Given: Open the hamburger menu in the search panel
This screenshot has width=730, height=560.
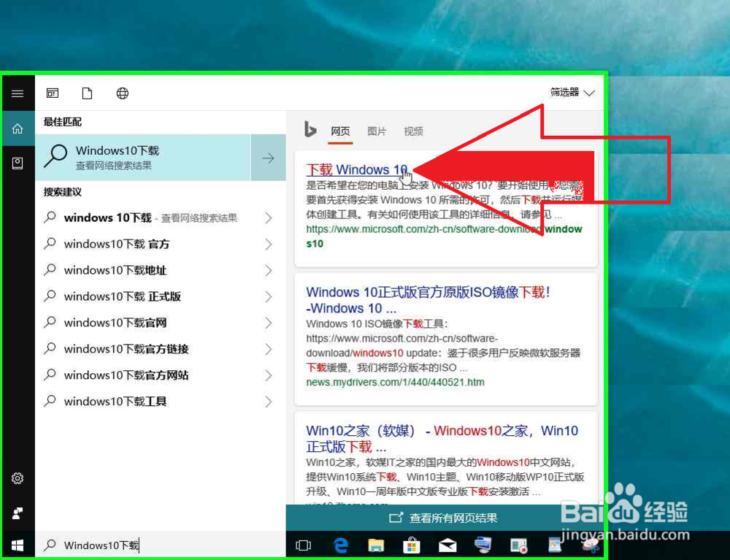Looking at the screenshot, I should [18, 93].
